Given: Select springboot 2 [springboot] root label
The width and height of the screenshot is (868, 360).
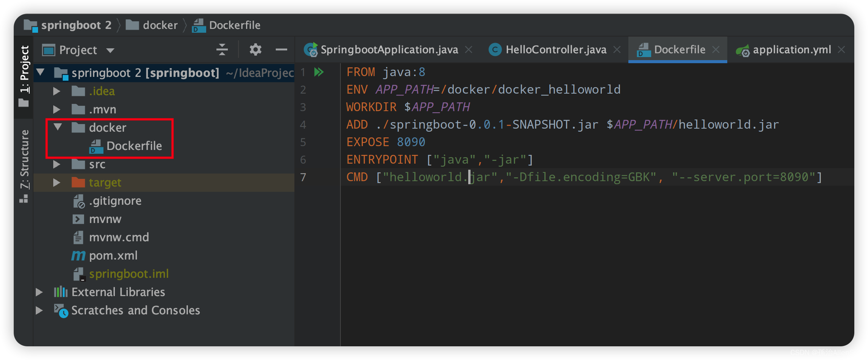Looking at the screenshot, I should (145, 73).
